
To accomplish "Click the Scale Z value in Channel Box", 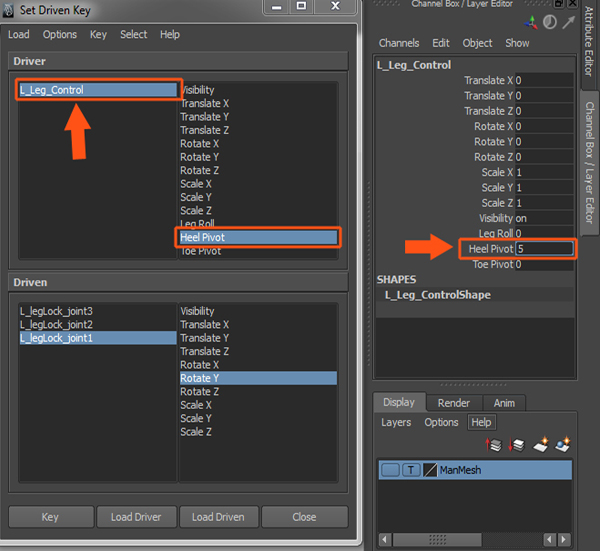I will 544,203.
